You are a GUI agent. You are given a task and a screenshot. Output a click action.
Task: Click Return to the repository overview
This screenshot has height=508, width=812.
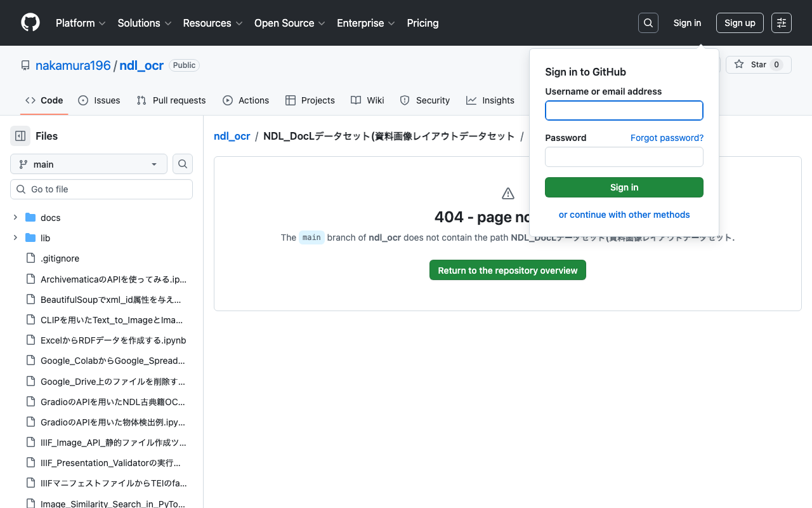tap(507, 271)
